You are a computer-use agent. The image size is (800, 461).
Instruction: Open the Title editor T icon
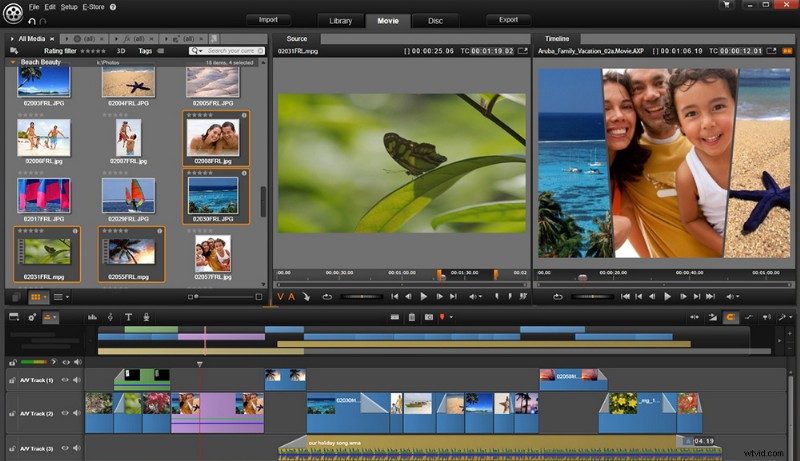click(129, 317)
